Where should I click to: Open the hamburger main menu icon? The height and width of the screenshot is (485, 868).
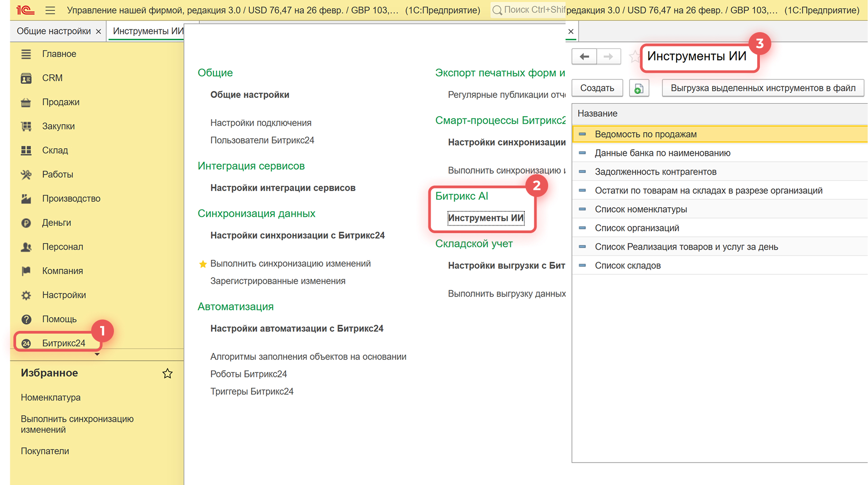click(50, 10)
